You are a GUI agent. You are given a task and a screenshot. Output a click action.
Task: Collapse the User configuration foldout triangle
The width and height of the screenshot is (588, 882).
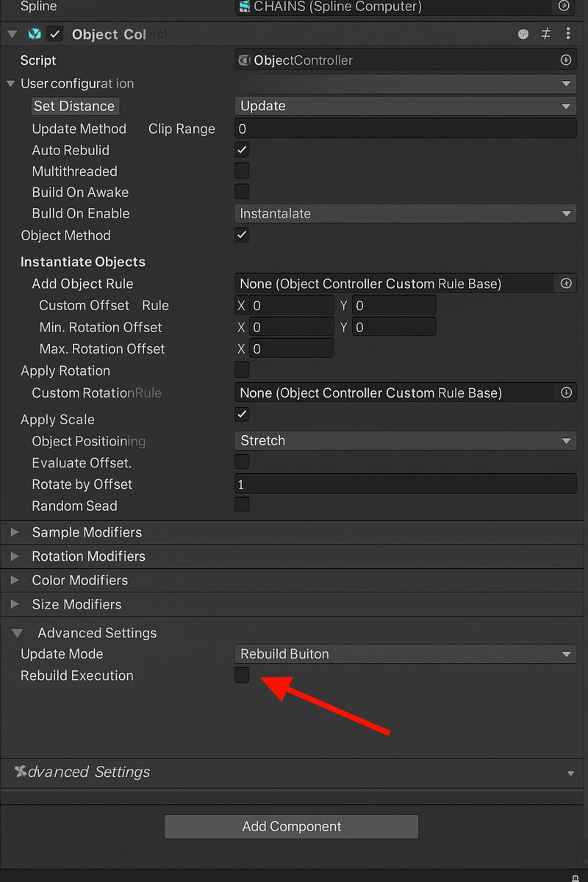(x=10, y=84)
